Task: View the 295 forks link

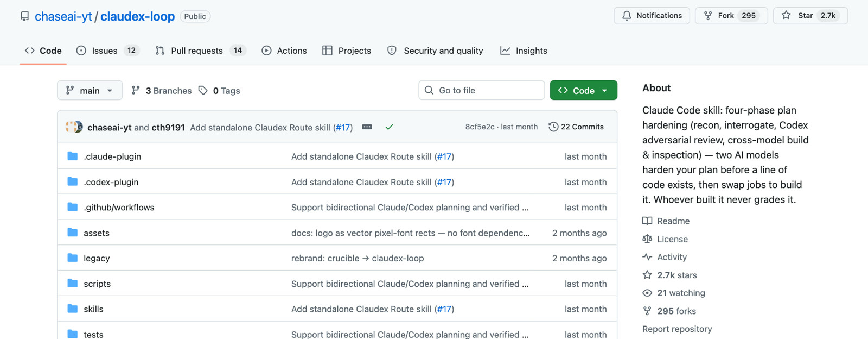Action: [x=669, y=311]
